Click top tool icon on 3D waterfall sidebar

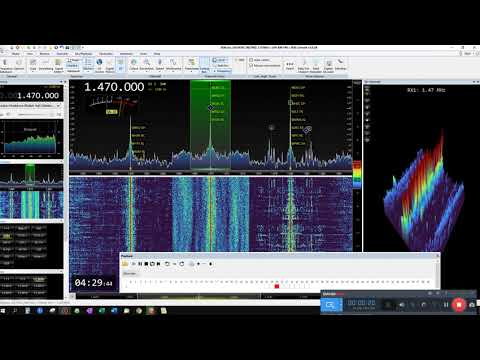[x=367, y=88]
